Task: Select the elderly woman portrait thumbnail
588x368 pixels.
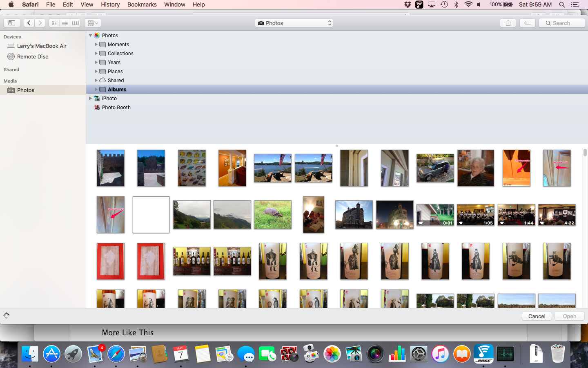Action: [x=476, y=168]
